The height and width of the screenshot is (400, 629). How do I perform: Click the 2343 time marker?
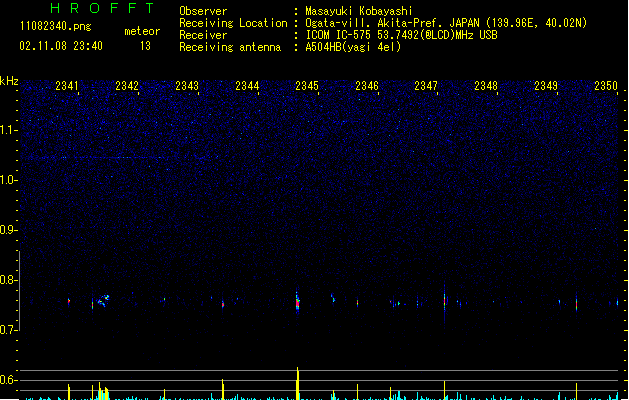(x=187, y=86)
